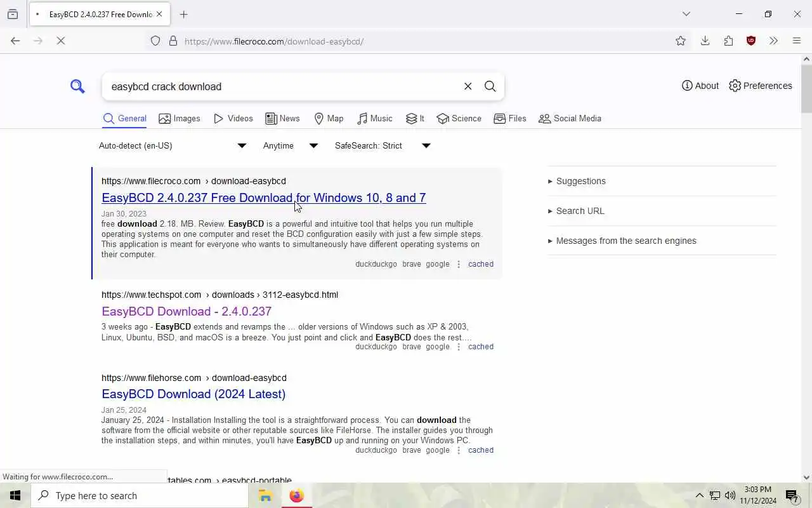Click the filehorse.com result URL
Viewport: 812px width, 508px height.
pos(194,378)
